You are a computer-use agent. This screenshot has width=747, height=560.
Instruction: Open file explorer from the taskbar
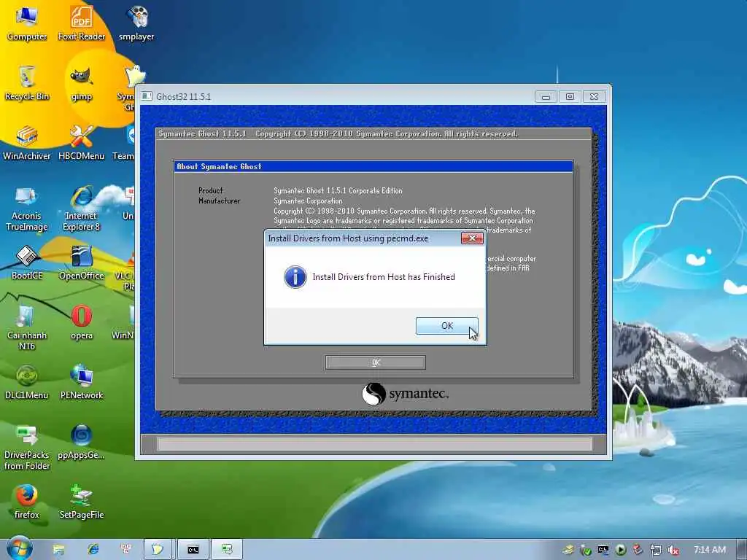tap(58, 550)
